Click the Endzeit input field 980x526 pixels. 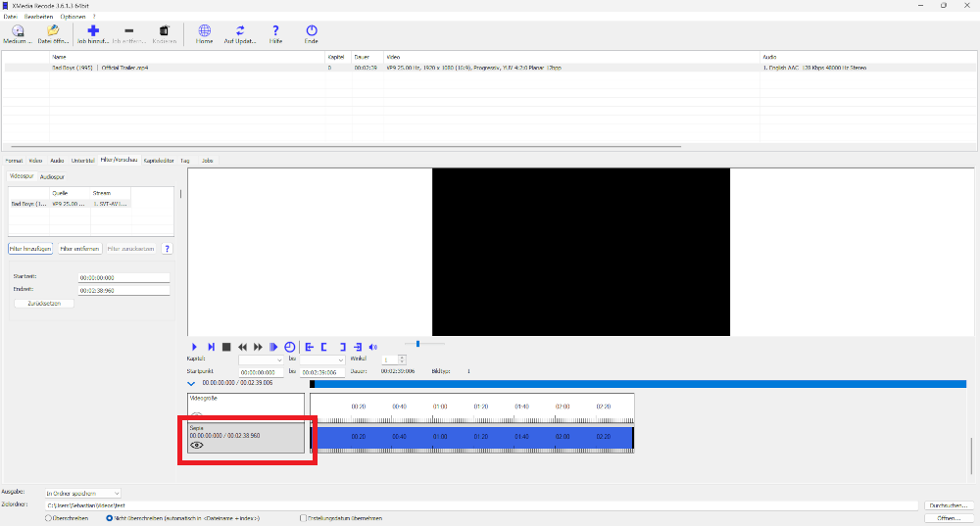click(123, 291)
